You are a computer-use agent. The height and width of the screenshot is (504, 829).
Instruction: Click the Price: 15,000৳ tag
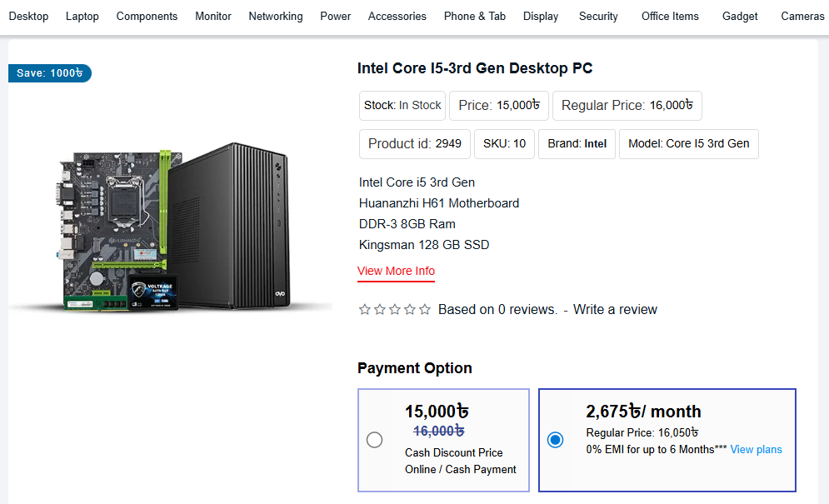[x=499, y=106]
